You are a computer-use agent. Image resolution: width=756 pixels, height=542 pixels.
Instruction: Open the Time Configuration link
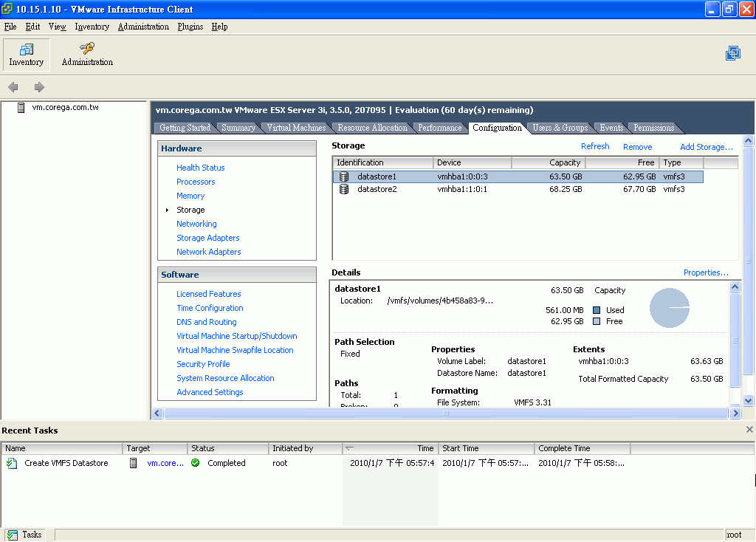[210, 308]
